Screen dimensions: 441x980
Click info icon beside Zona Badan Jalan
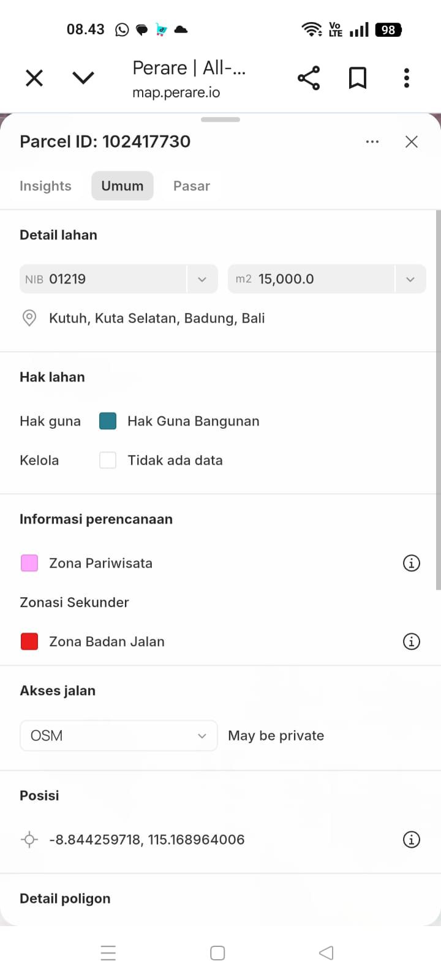pyautogui.click(x=412, y=641)
